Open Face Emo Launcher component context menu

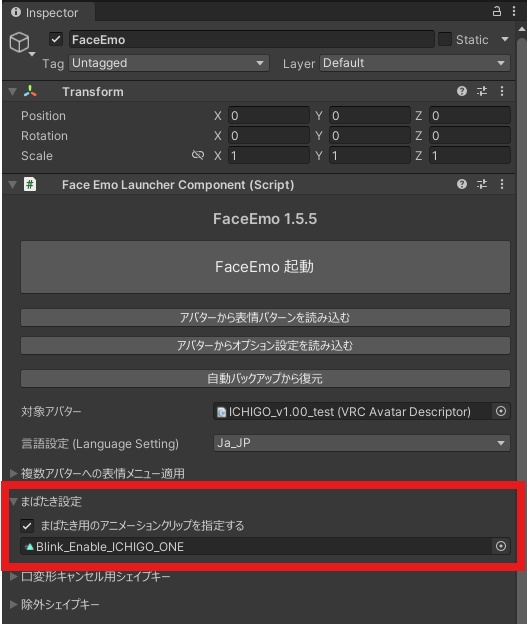coord(502,184)
